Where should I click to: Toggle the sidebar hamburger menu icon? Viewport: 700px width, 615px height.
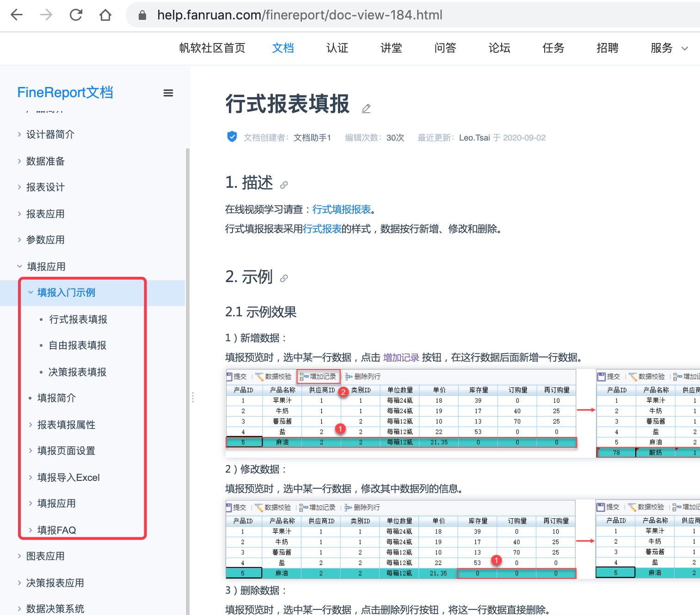point(168,93)
